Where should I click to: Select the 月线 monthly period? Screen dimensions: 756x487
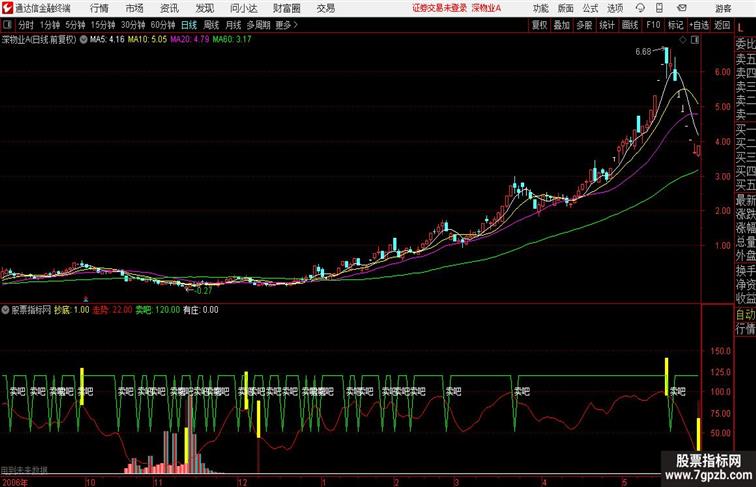(233, 25)
